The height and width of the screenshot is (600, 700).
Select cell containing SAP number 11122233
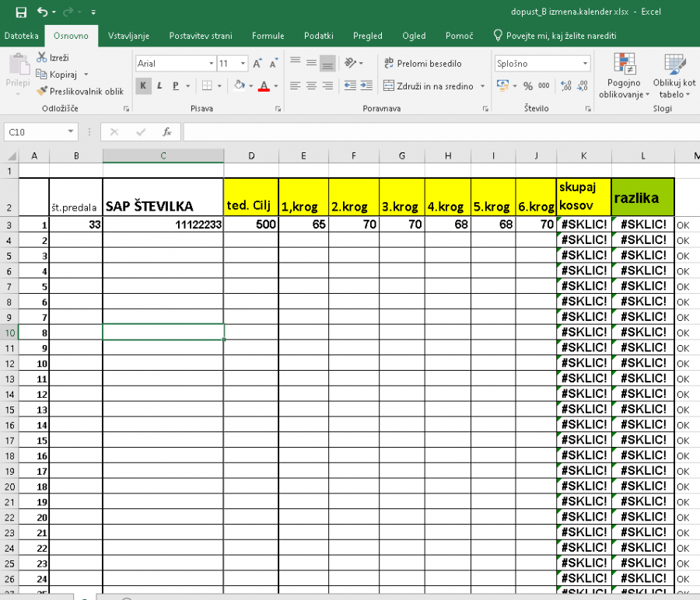click(163, 225)
